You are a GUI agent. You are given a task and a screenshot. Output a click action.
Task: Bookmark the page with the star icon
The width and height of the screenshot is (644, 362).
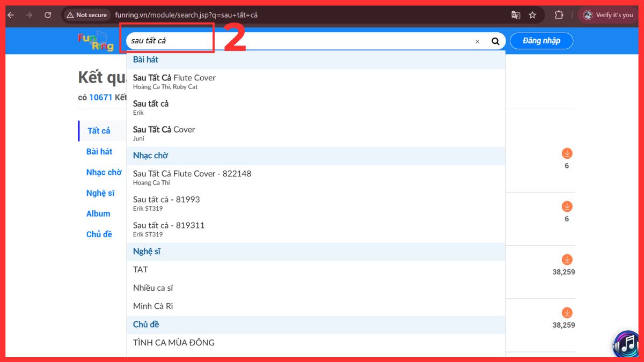click(x=532, y=15)
